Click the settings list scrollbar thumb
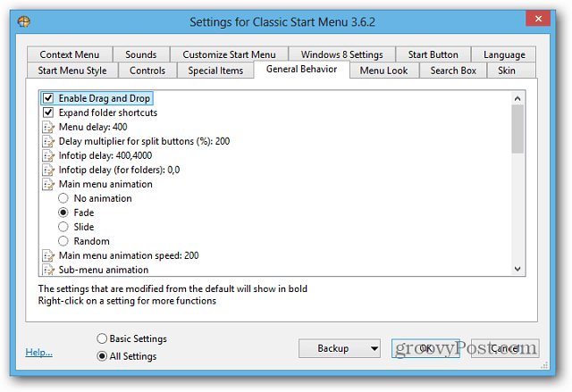Image resolution: width=572 pixels, height=392 pixels. 517,129
